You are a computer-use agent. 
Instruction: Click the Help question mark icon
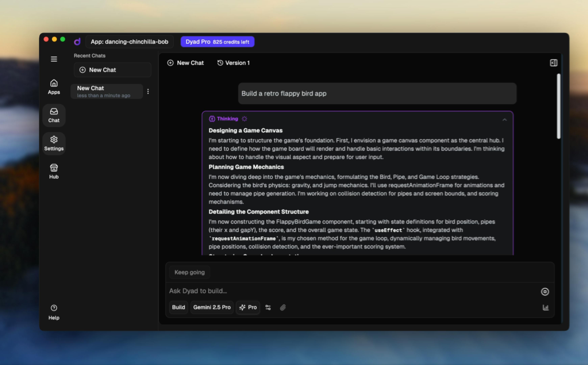pos(54,308)
